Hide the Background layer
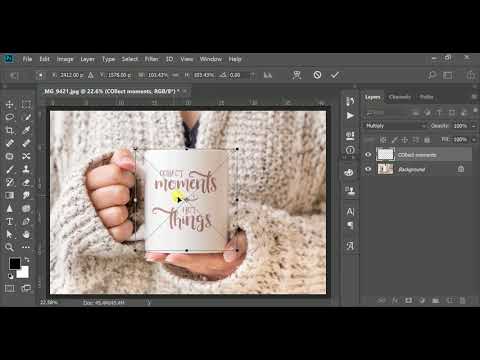The width and height of the screenshot is (480, 360). coord(368,169)
